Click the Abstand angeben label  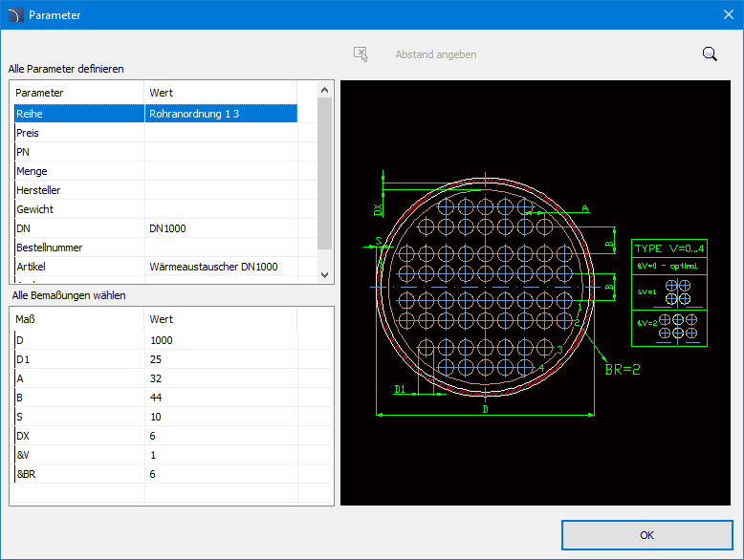(x=435, y=54)
